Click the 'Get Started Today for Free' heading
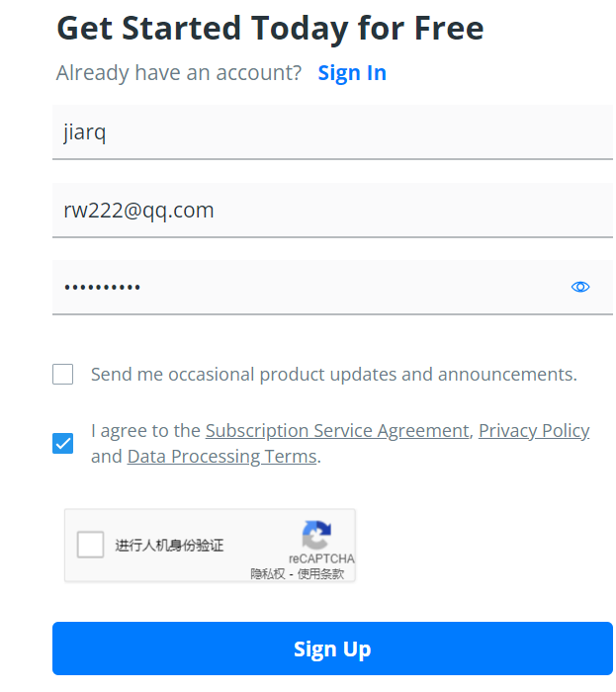The height and width of the screenshot is (692, 616). (x=270, y=28)
